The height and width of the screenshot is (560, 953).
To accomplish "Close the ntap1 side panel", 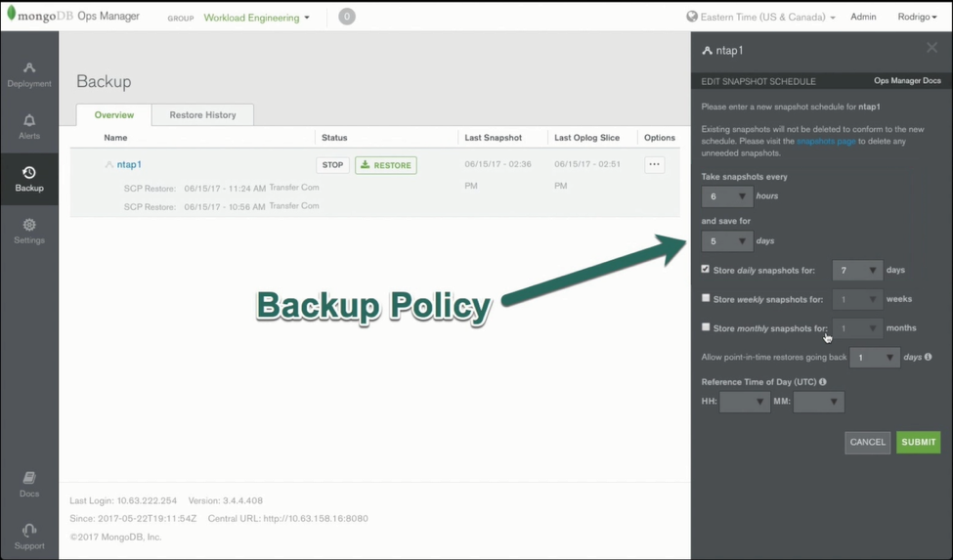I will (x=931, y=48).
